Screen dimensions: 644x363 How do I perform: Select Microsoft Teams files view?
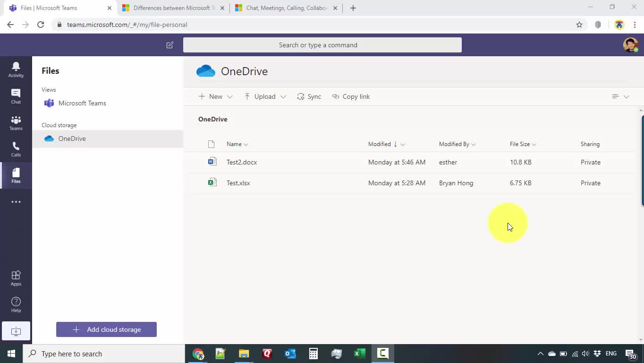click(x=82, y=103)
